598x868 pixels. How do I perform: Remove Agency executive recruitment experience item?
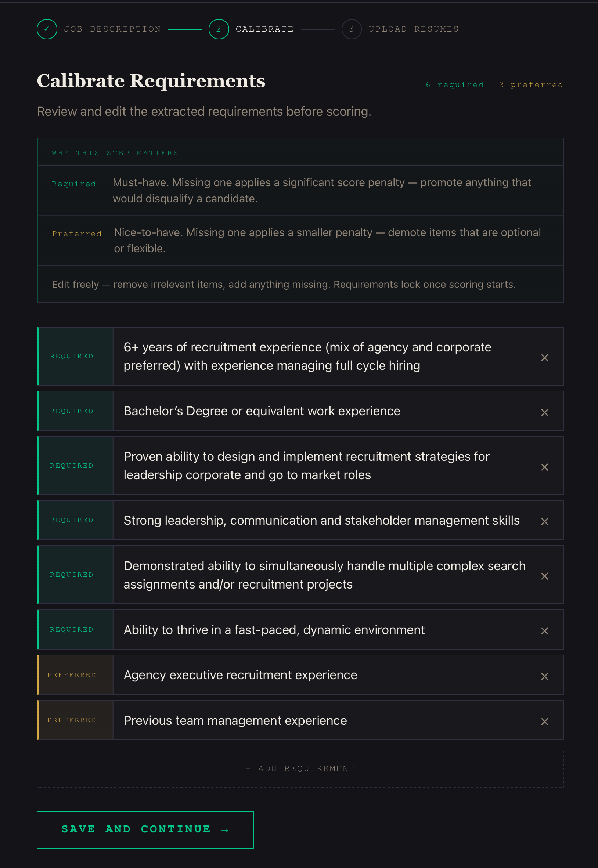click(x=544, y=676)
